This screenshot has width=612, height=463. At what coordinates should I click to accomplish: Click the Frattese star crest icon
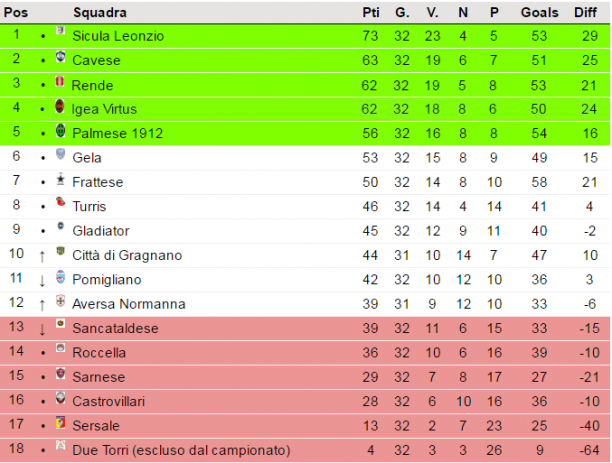[60, 179]
